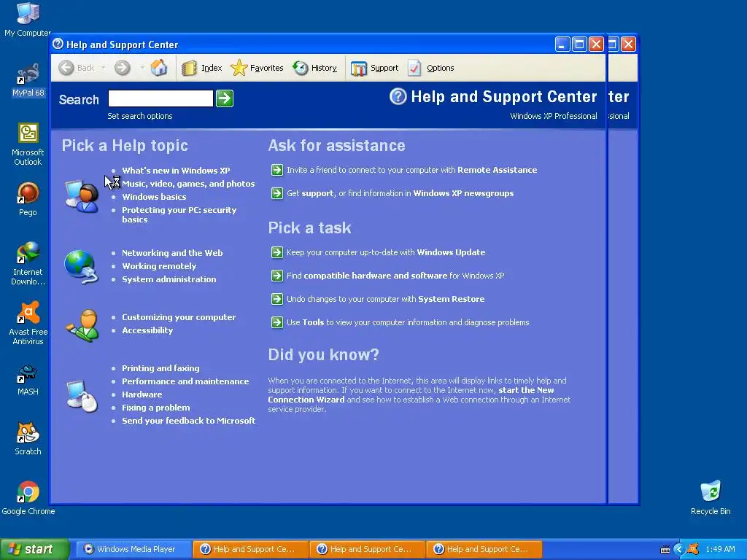Open the Windows start button
Viewport: 747px width, 560px height.
pyautogui.click(x=34, y=549)
